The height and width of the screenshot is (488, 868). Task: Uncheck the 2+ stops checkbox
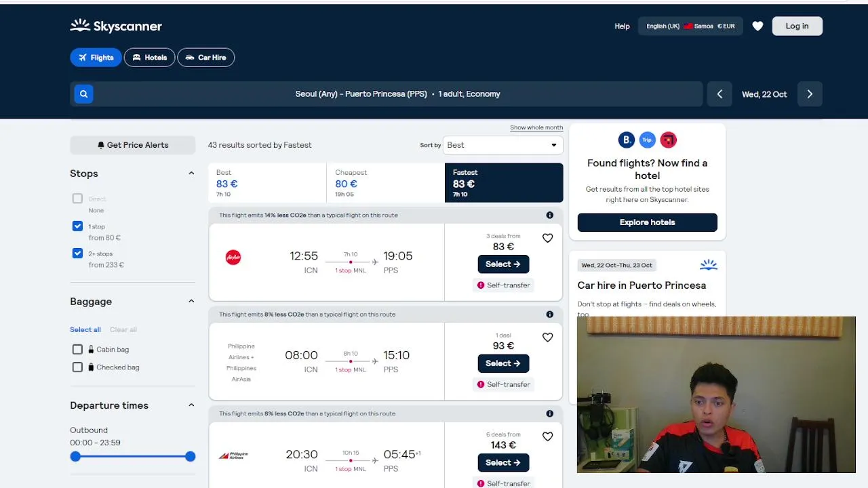click(x=77, y=253)
